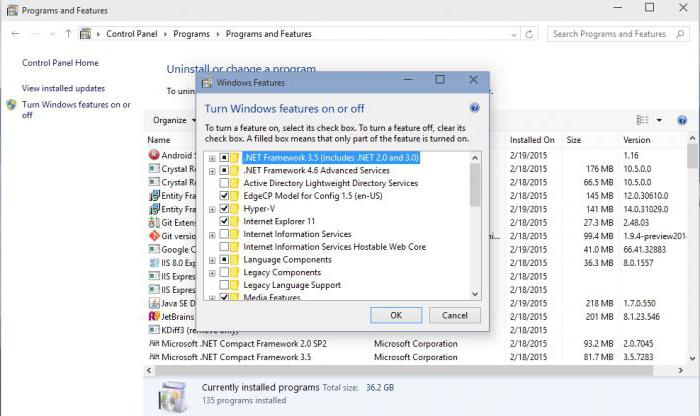Click the forward navigation arrow
This screenshot has height=416, width=700.
coord(36,34)
